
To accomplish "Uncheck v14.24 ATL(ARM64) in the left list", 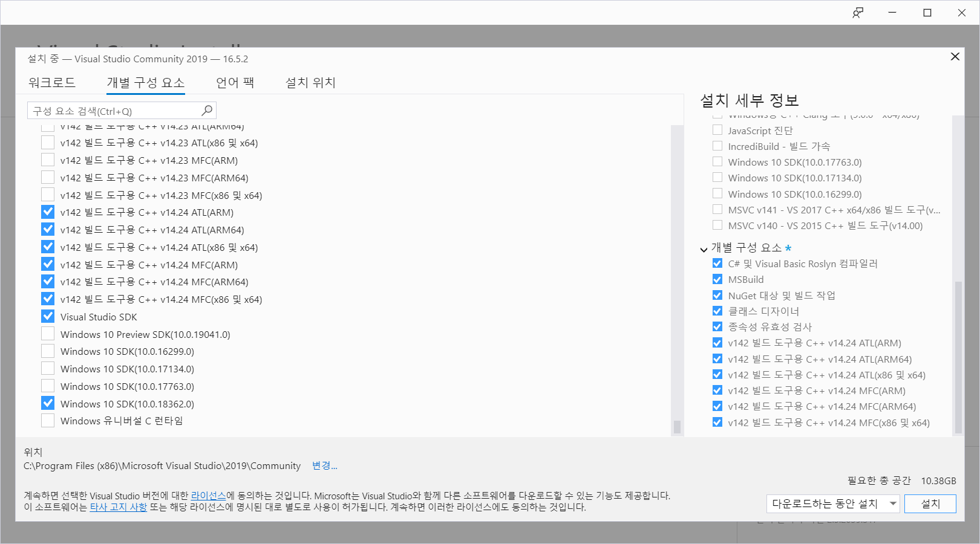I will coord(48,230).
